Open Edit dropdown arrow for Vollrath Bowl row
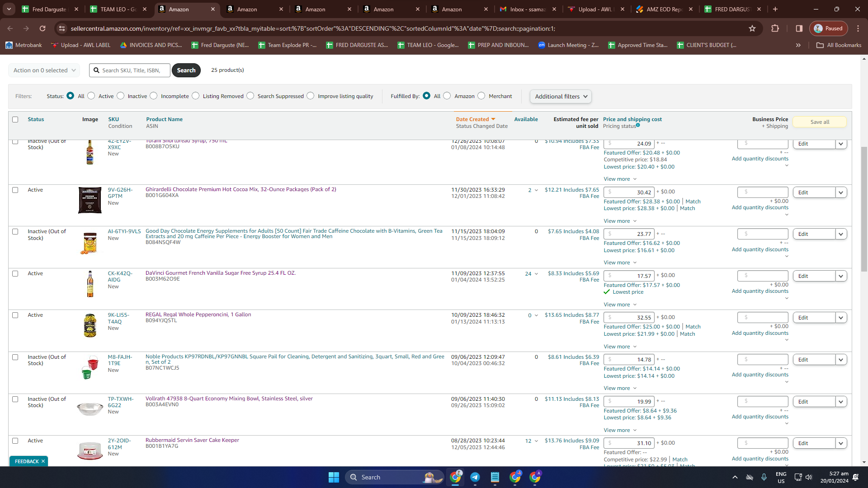This screenshot has height=488, width=868. [841, 402]
